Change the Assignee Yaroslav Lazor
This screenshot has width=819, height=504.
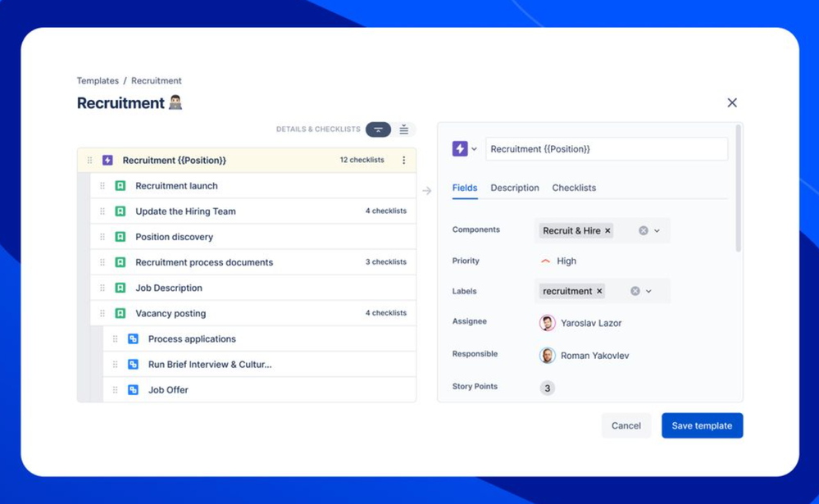(580, 323)
